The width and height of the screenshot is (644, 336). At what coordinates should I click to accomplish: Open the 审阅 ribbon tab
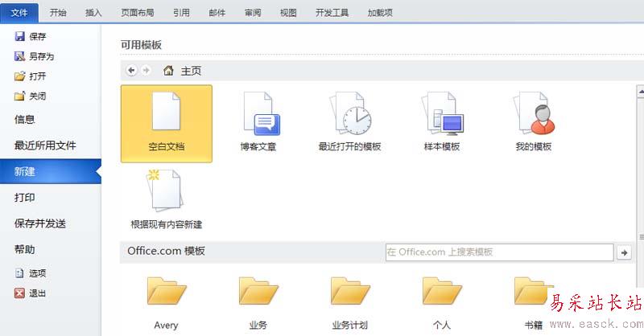(253, 13)
